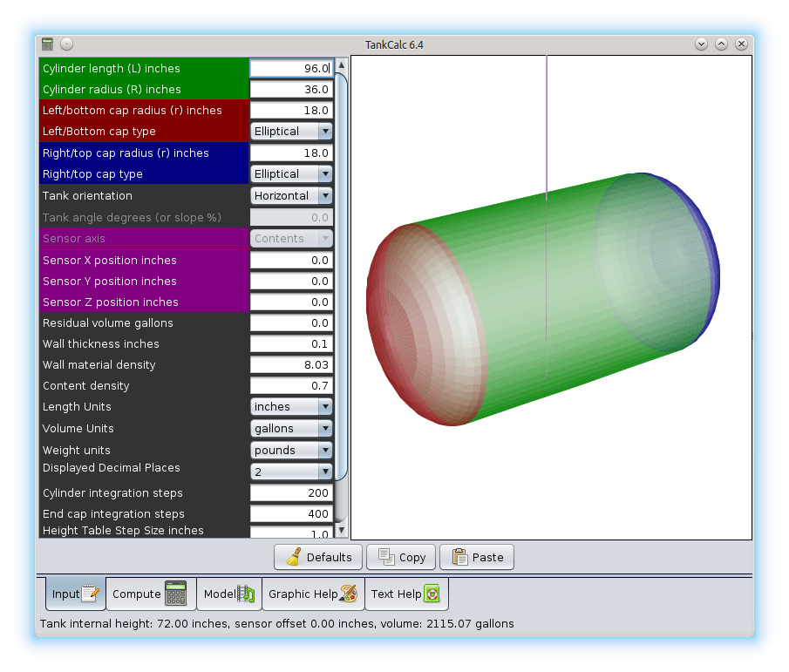Click the Defaults broom button
Image resolution: width=789 pixels, height=672 pixels.
pyautogui.click(x=319, y=557)
